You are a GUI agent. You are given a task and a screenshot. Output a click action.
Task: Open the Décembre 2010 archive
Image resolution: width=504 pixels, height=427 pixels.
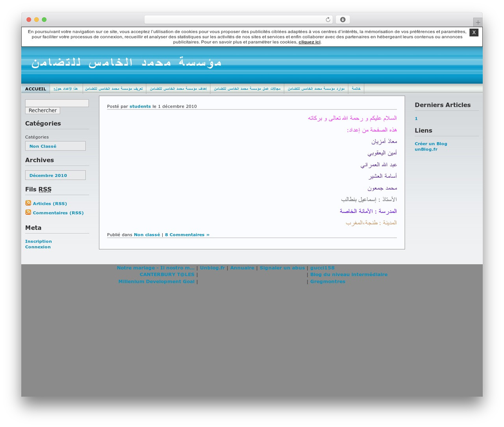click(48, 175)
